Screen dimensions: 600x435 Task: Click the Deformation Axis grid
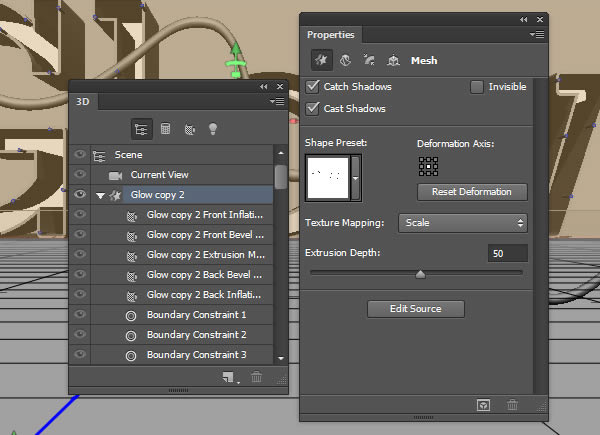pos(428,166)
